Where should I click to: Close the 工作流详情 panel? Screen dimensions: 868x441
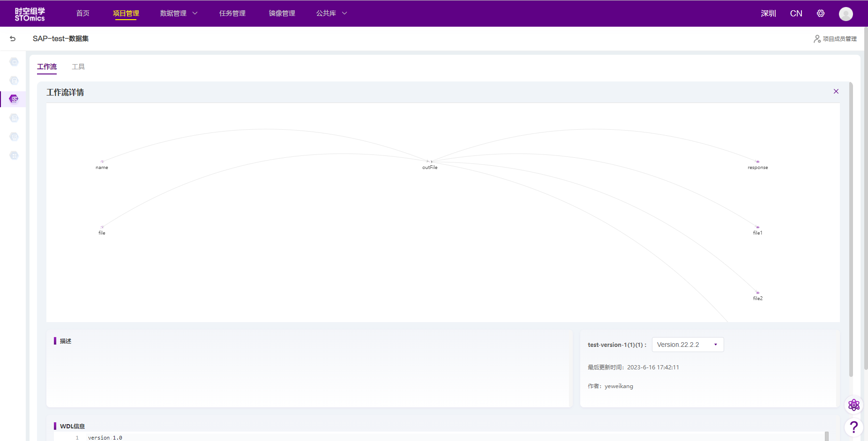click(x=836, y=91)
